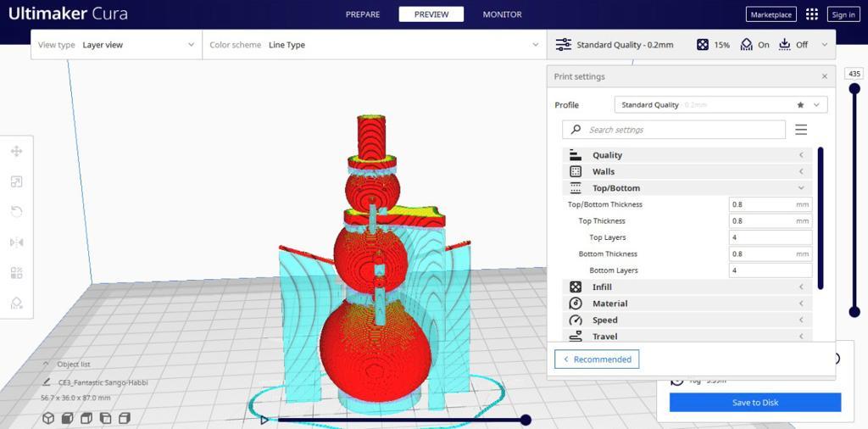Click the Travel category icon
Screen dimensions: 868x429
point(576,336)
